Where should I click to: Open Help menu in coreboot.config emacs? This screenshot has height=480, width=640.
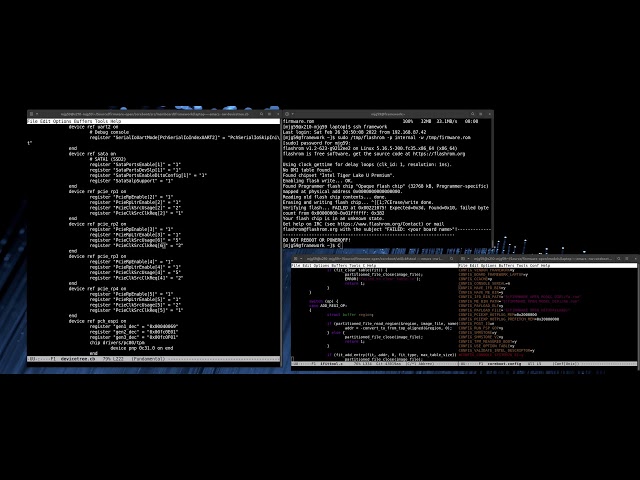coord(545,265)
